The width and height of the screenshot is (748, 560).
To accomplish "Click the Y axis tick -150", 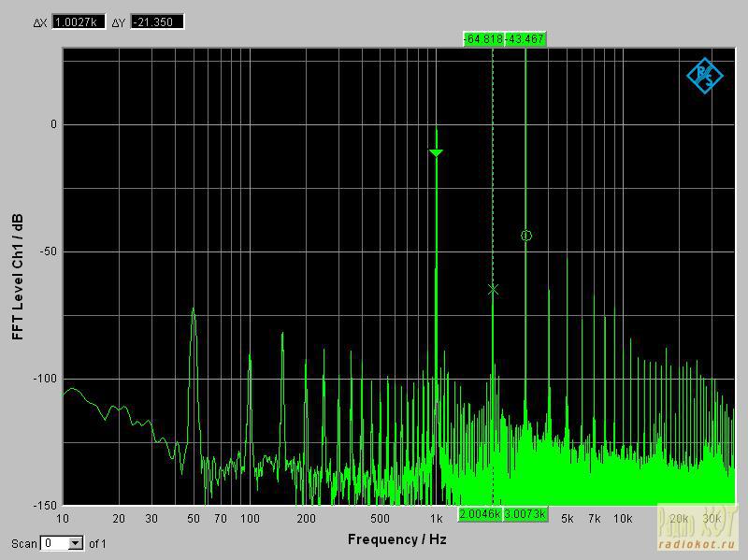I will point(45,505).
